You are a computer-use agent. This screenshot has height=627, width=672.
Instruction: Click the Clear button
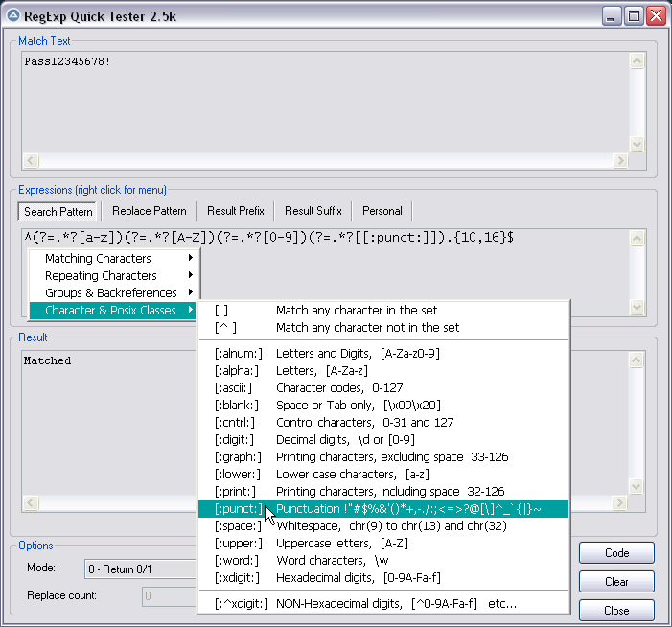coord(616,582)
